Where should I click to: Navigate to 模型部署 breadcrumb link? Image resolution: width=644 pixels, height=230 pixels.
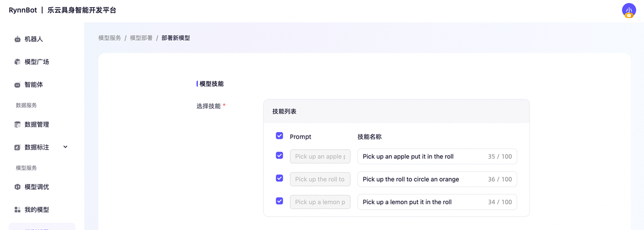point(141,38)
